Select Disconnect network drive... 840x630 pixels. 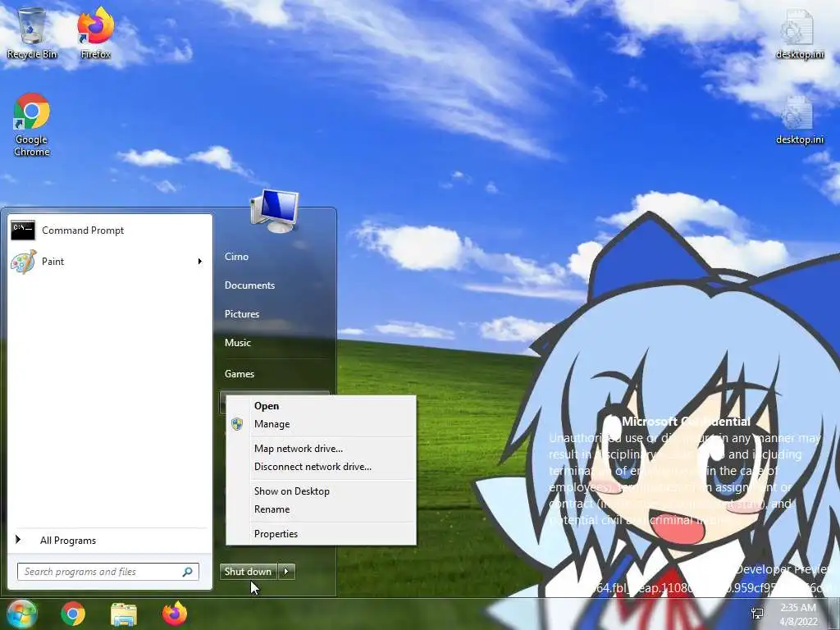tap(321, 467)
